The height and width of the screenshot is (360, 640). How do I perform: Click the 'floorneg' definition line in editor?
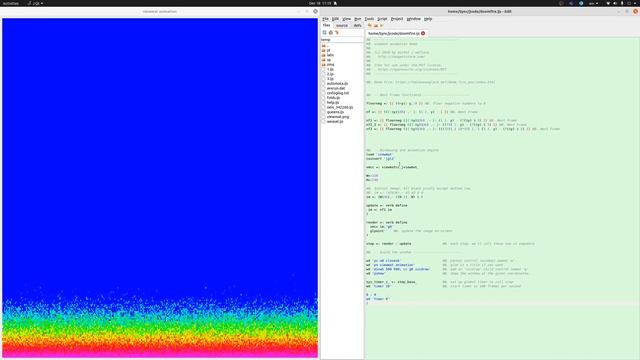pyautogui.click(x=426, y=104)
